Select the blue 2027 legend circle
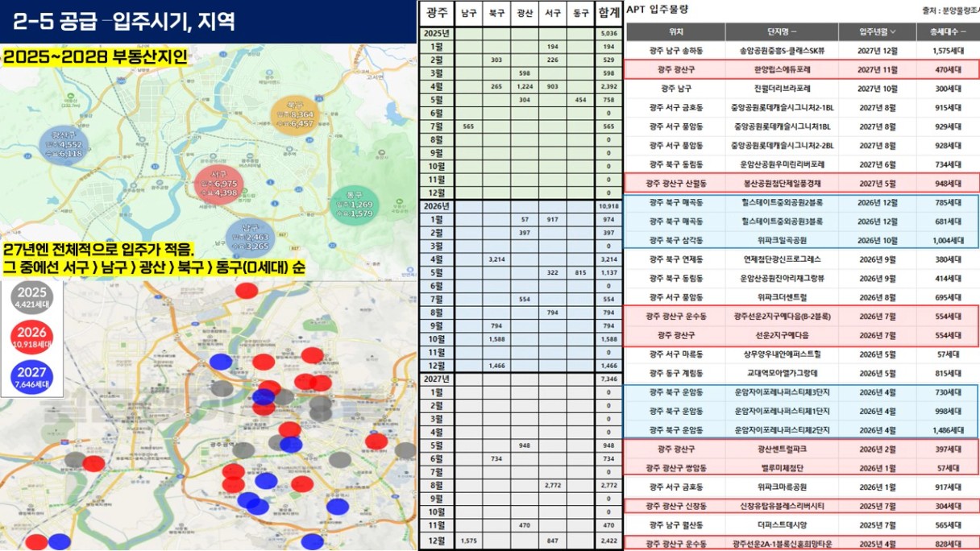The height and width of the screenshot is (551, 980). pos(33,377)
